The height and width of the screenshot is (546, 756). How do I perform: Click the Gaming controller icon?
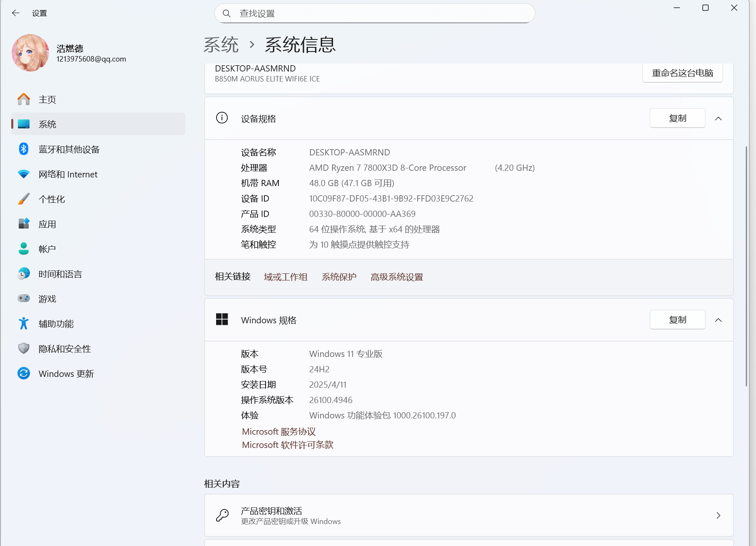24,298
